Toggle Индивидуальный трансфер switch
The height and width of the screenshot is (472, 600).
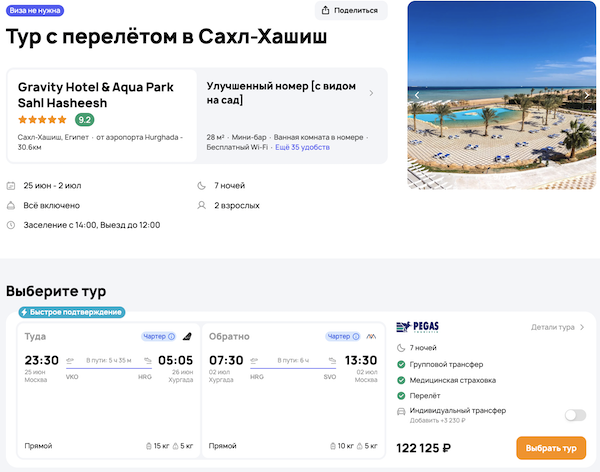tap(574, 415)
